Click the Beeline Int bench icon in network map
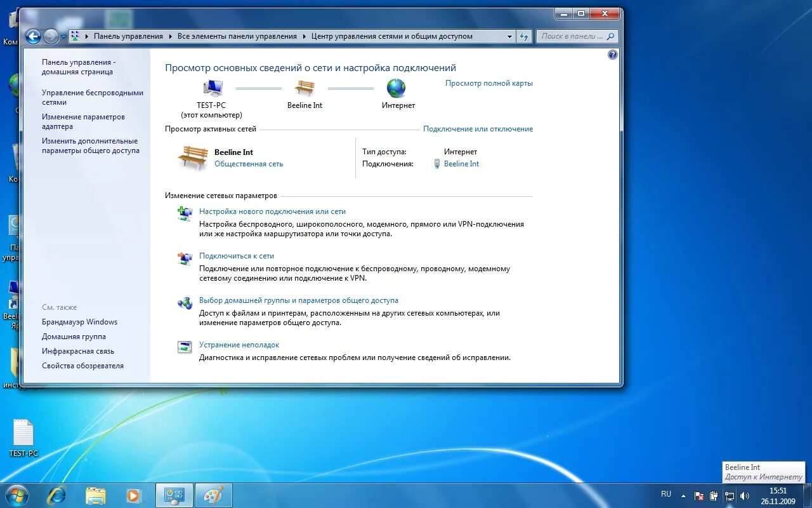 (x=304, y=88)
